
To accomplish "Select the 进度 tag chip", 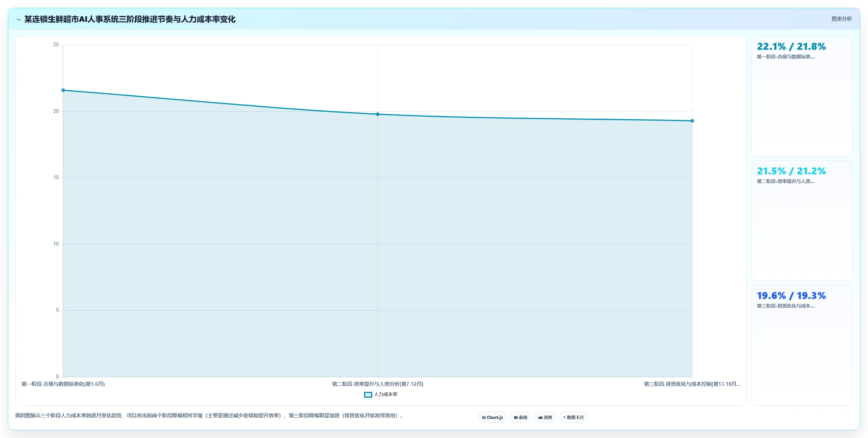I will click(545, 417).
